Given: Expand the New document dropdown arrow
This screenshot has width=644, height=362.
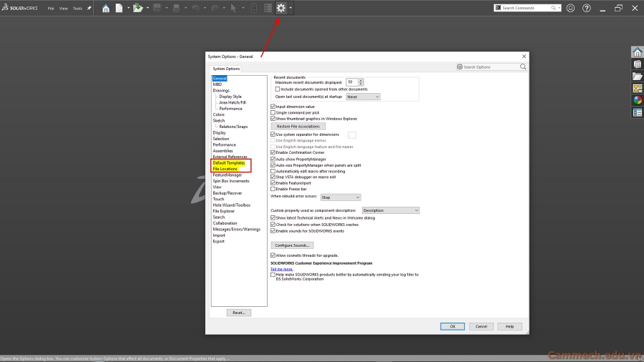Looking at the screenshot, I should (128, 8).
